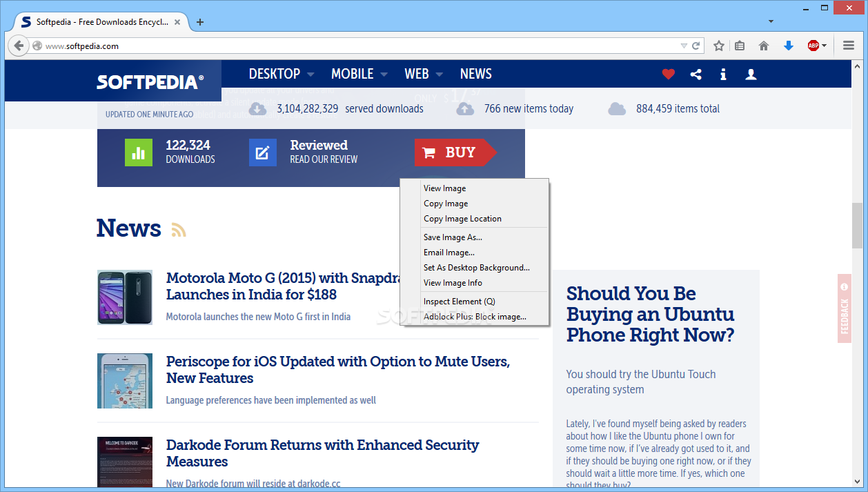The width and height of the screenshot is (868, 492).
Task: Click the Softpedia logo
Action: (x=150, y=82)
